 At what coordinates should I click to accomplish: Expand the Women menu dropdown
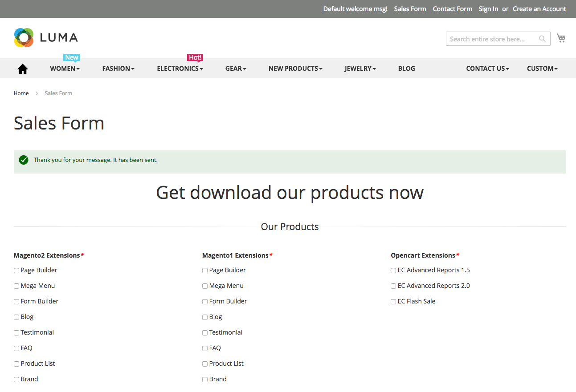pyautogui.click(x=65, y=69)
